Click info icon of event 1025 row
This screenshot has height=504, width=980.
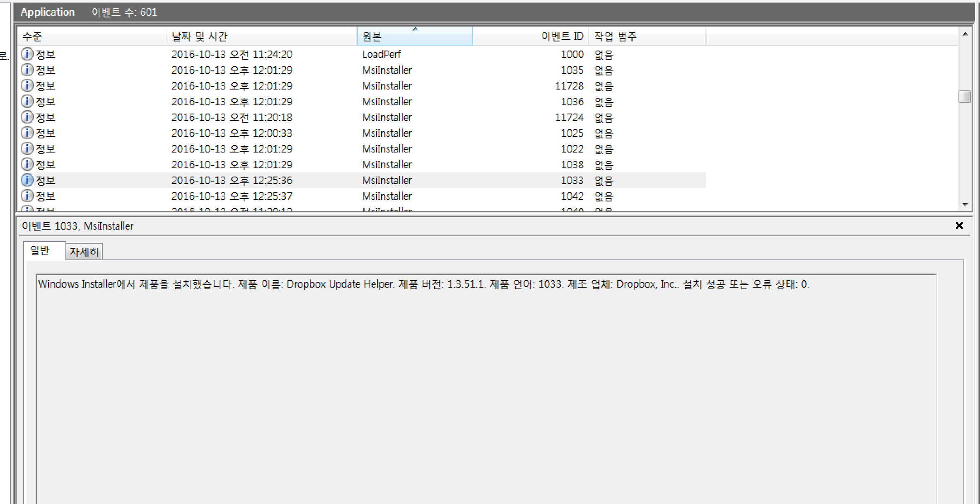[x=27, y=133]
